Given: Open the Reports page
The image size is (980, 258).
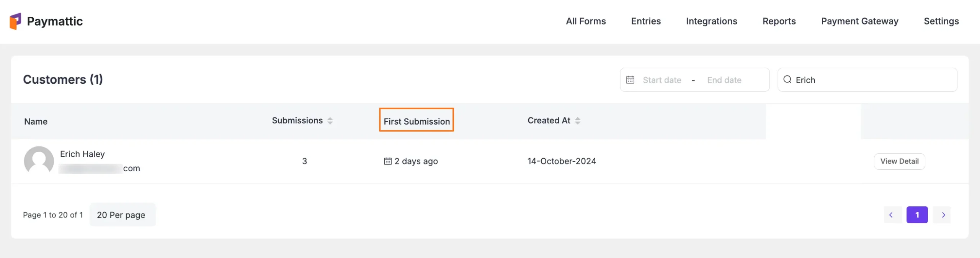Looking at the screenshot, I should click(x=779, y=21).
